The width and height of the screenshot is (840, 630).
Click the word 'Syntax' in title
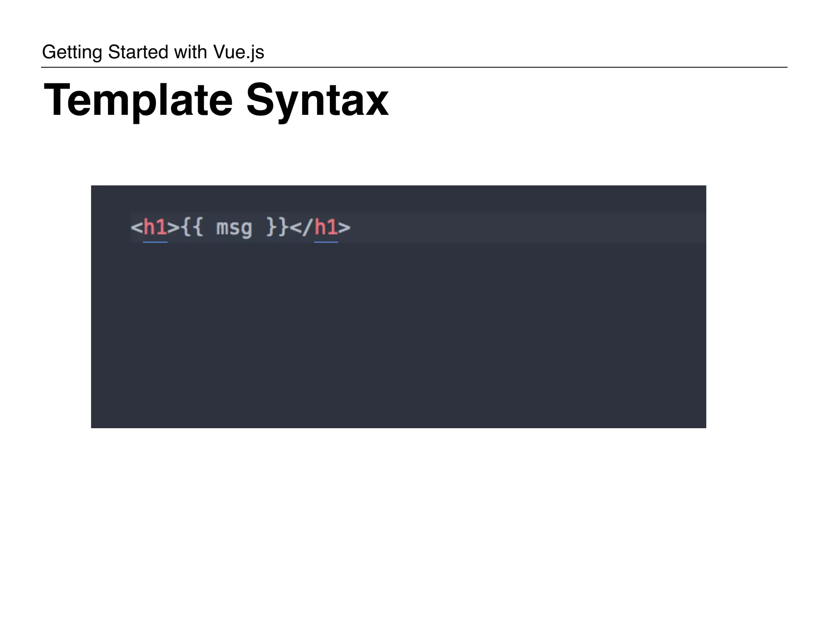317,100
